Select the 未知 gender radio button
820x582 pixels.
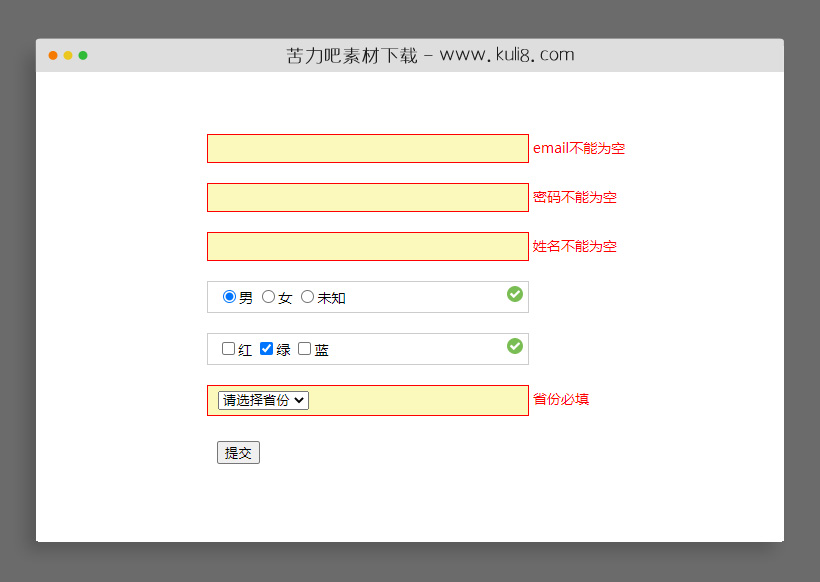click(307, 296)
